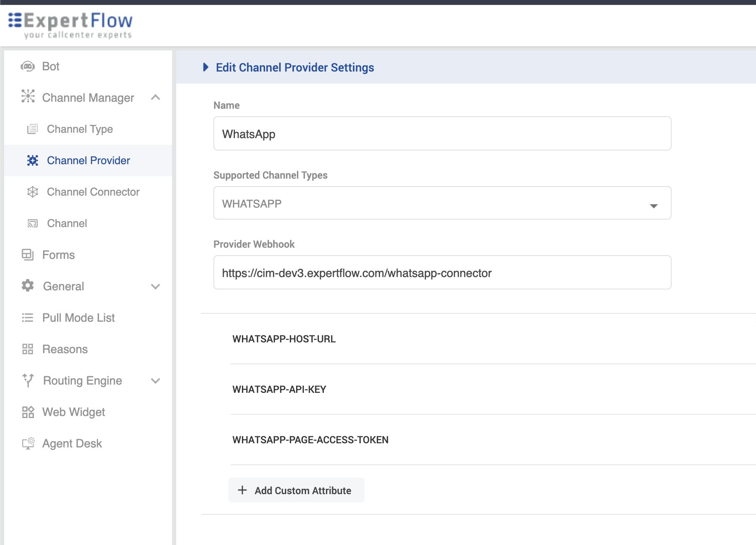Click the Bot robot icon in sidebar
Viewport: 756px width, 545px height.
pyautogui.click(x=28, y=67)
